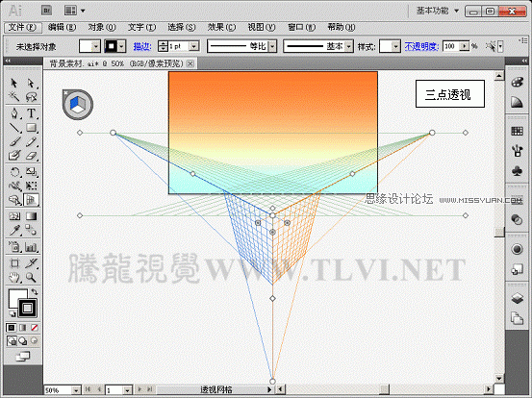Set paint mode to Gradient
The width and height of the screenshot is (532, 398).
tap(23, 328)
